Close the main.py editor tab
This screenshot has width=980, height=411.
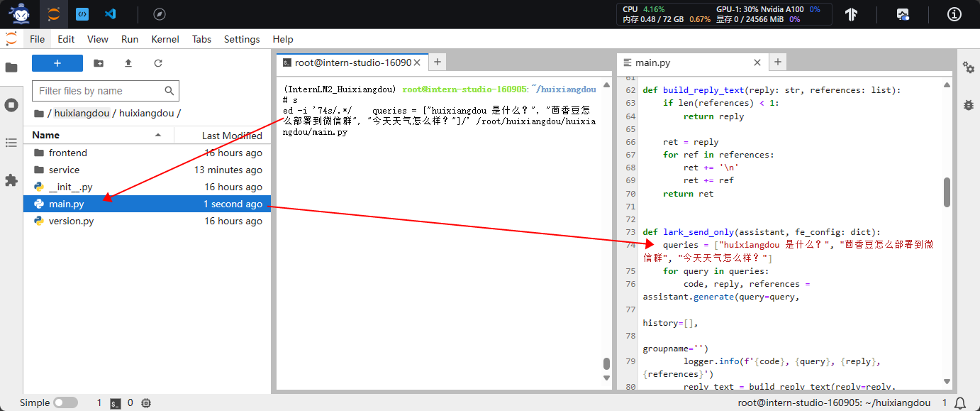(757, 62)
